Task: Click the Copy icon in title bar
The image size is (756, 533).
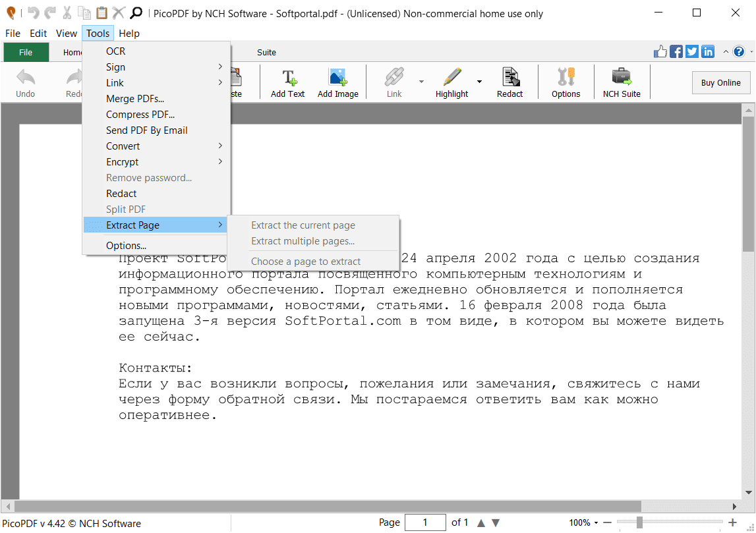Action: click(x=84, y=13)
